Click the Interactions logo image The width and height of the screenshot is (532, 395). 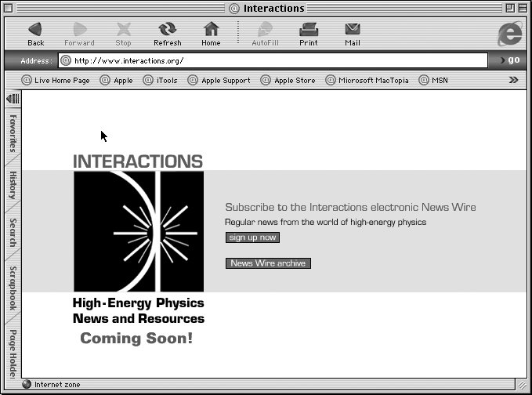click(x=139, y=231)
